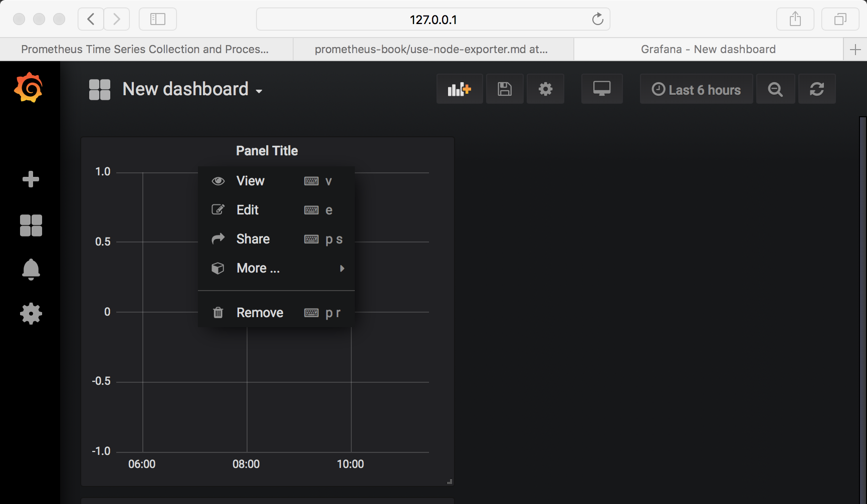
Task: Zoom out time range magnifier icon
Action: coord(775,89)
